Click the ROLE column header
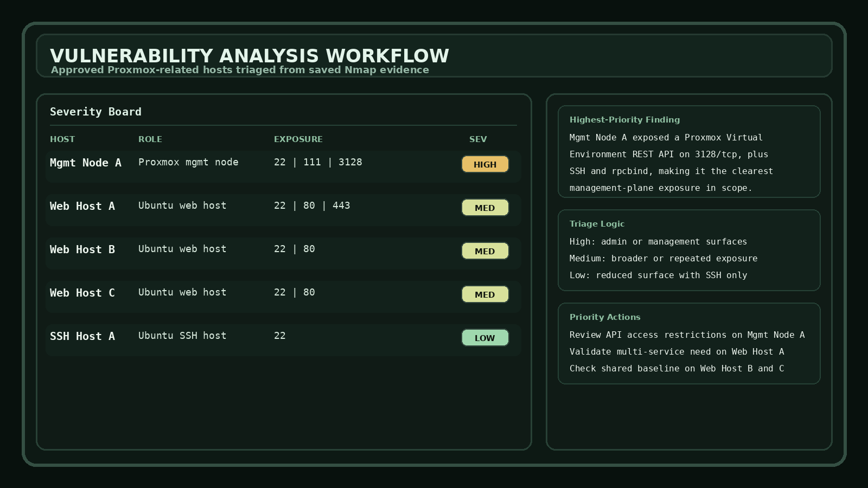Screen dimensions: 868x488 [150, 139]
